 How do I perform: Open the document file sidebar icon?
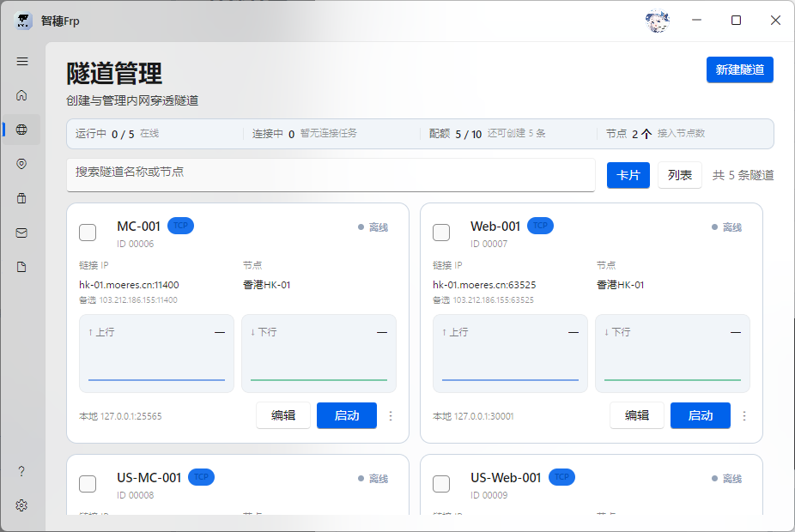21,267
